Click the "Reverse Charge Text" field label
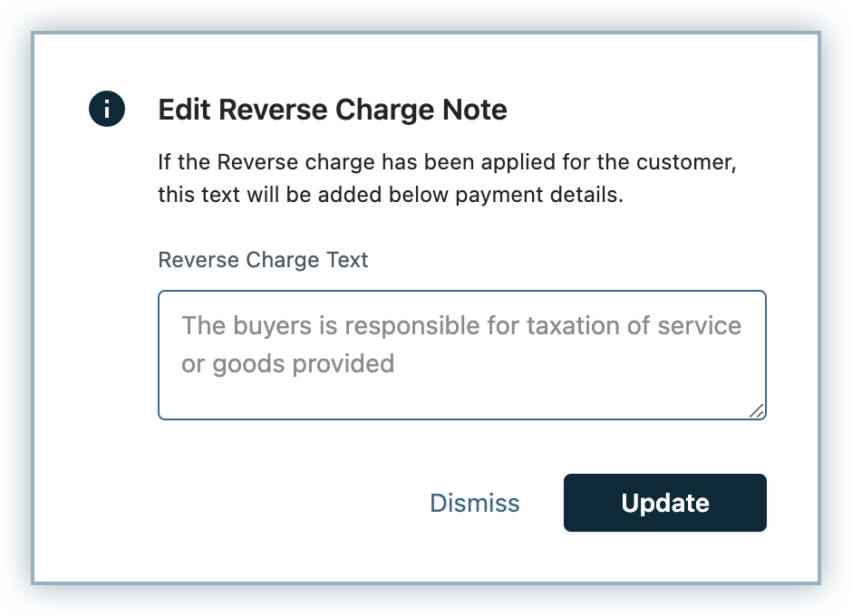Screen dimensions: 852x616 click(263, 260)
